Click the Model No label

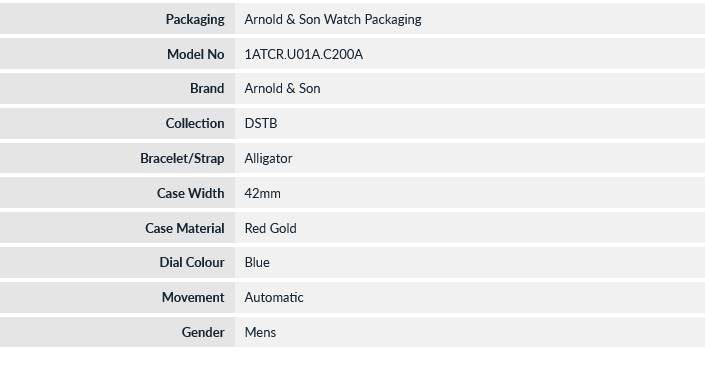tap(196, 54)
